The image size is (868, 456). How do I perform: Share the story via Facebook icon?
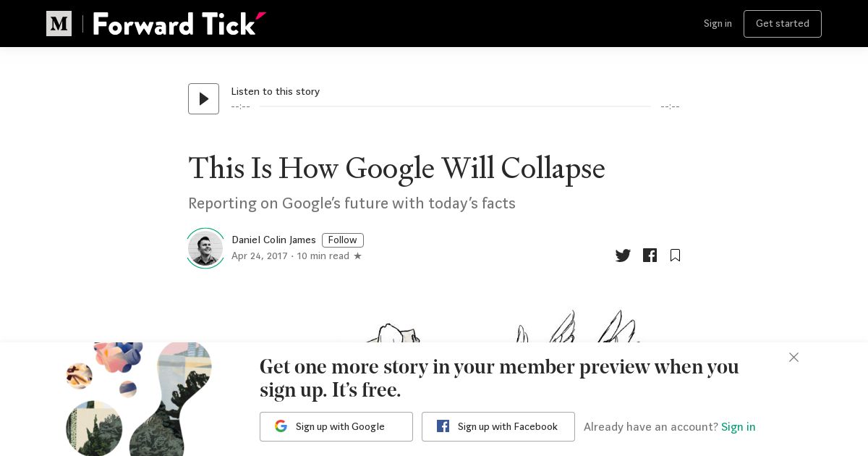tap(650, 256)
